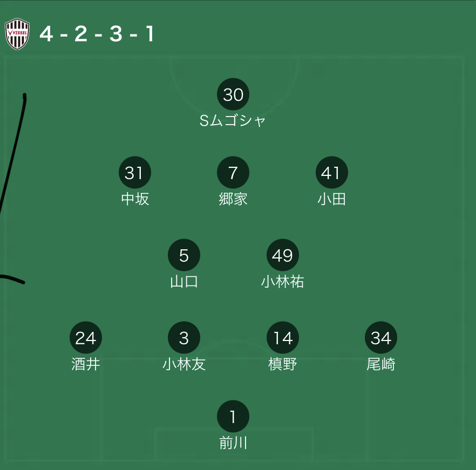Open the 尾崎 player name
476x470 pixels.
pyautogui.click(x=381, y=364)
